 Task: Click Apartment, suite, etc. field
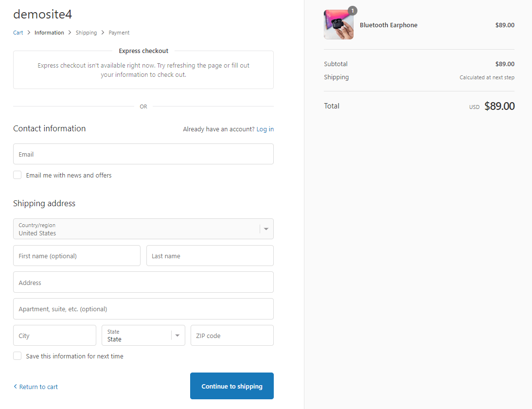143,309
